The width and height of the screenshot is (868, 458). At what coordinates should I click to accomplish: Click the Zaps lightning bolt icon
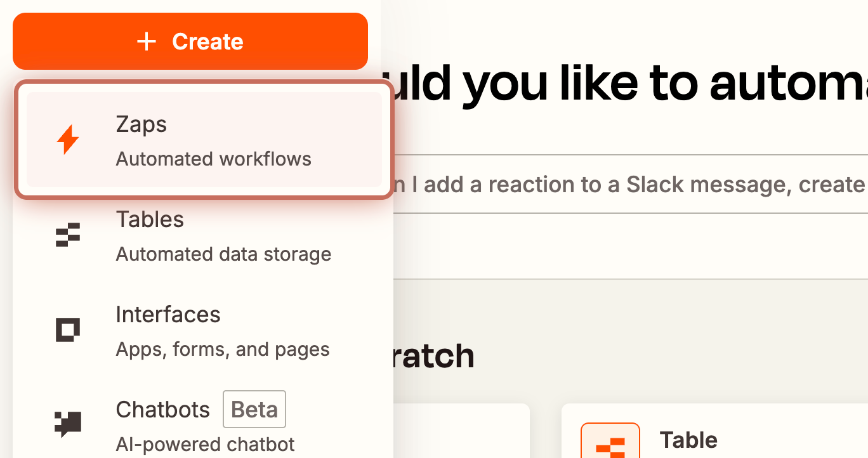68,140
